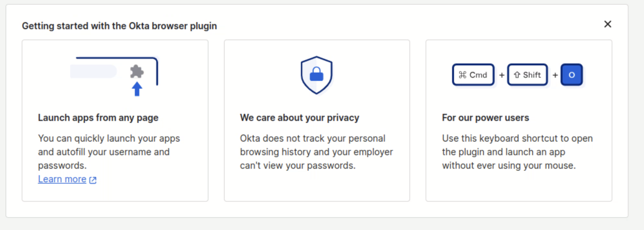The image size is (644, 230).
Task: Click the Cmd key graphic
Action: (473, 75)
